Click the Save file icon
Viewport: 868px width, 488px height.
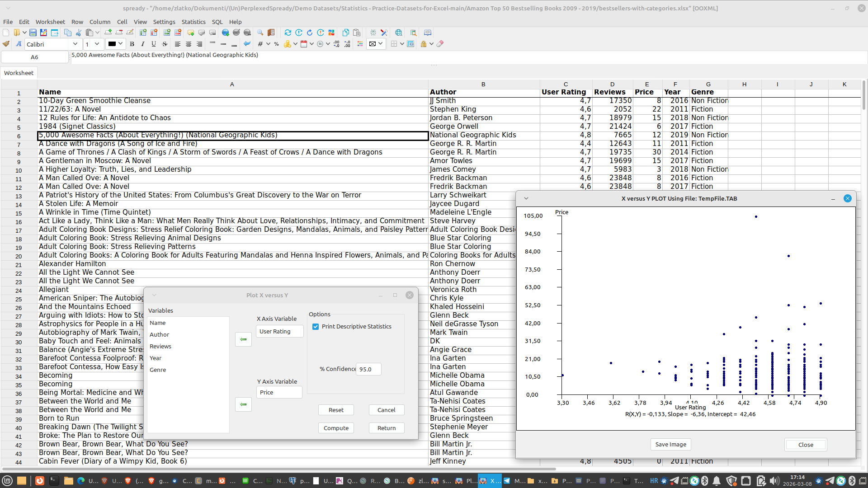click(x=33, y=33)
